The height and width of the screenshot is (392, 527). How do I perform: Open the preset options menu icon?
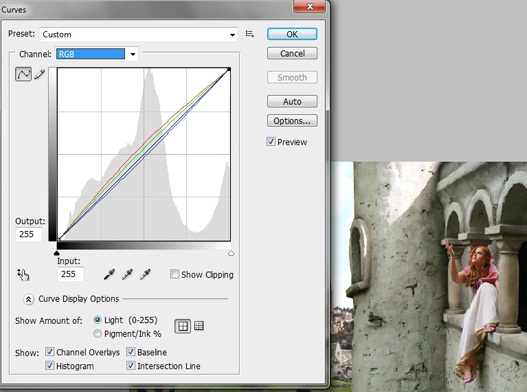pos(249,34)
